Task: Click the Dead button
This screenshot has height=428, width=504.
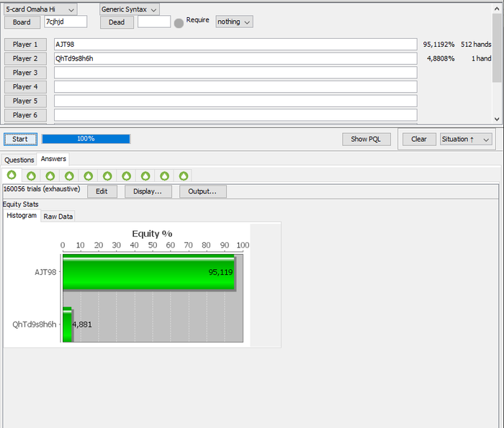Action: [x=117, y=22]
